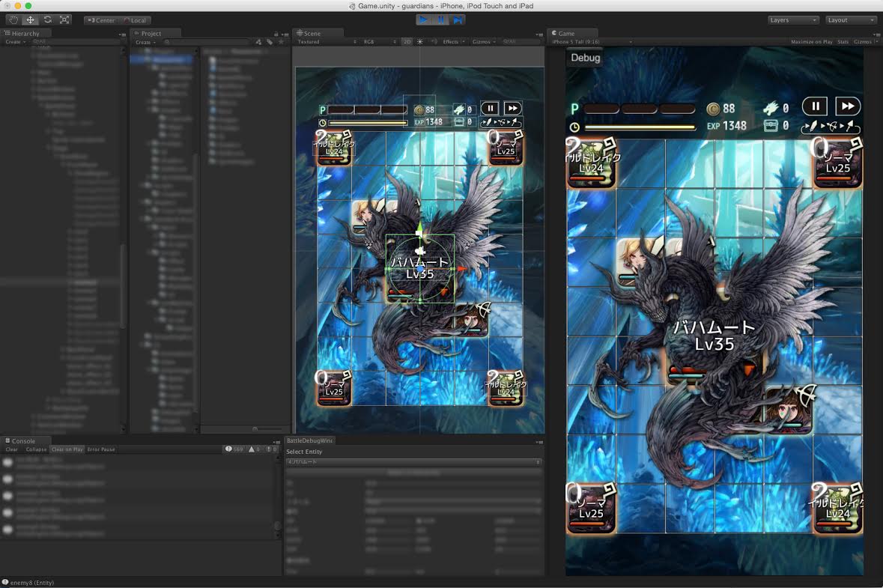Toggle Maximize on Play option
The height and width of the screenshot is (588, 883).
pos(811,42)
